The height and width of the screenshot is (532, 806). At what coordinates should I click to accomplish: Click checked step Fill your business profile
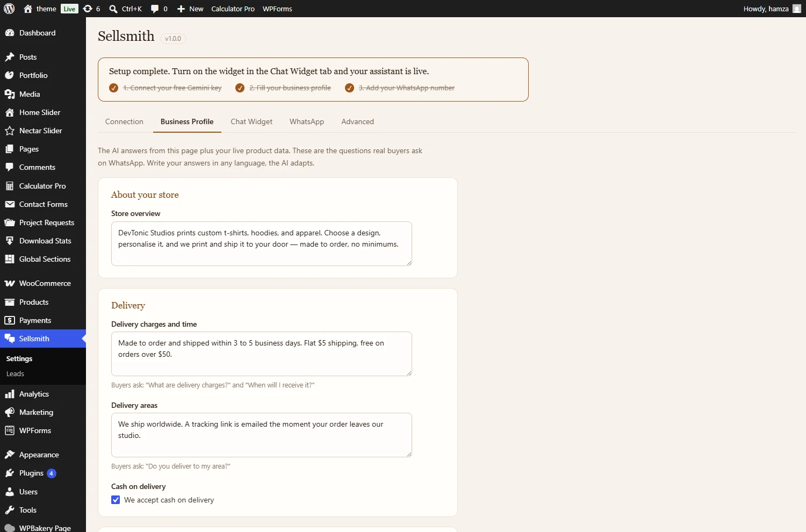(283, 88)
